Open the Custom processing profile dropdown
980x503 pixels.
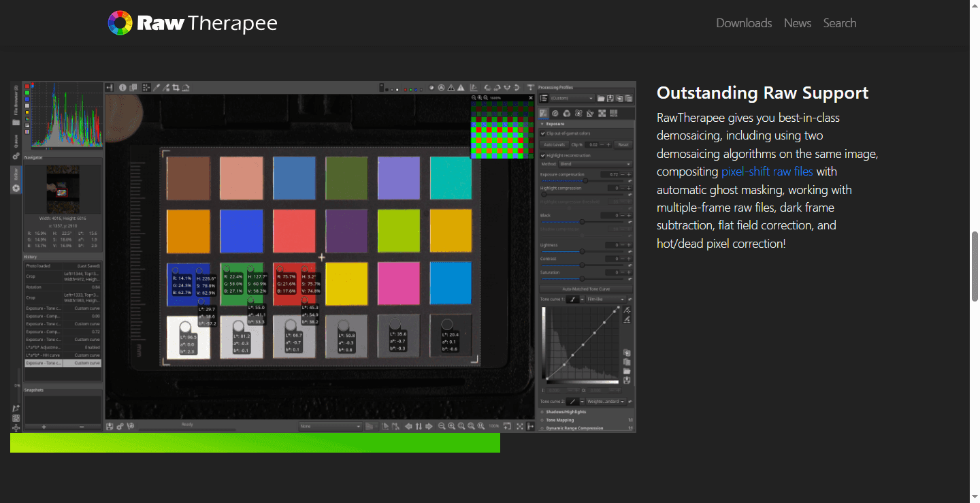tap(572, 99)
